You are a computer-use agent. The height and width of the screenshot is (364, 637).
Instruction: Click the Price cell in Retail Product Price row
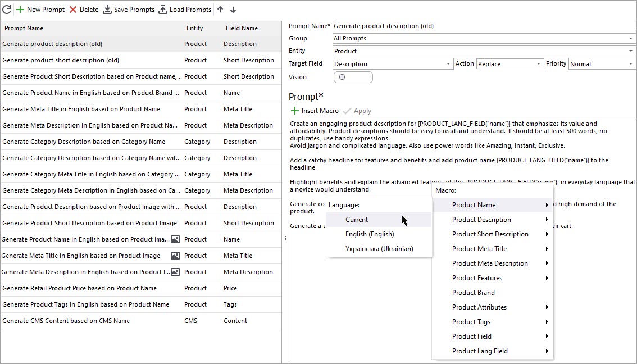[230, 288]
